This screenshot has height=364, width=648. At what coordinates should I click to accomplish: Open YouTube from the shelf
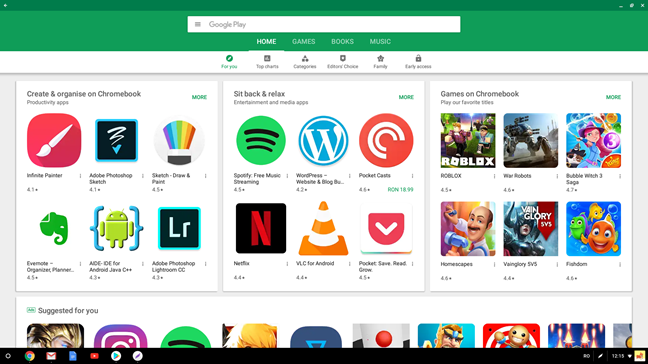click(94, 356)
